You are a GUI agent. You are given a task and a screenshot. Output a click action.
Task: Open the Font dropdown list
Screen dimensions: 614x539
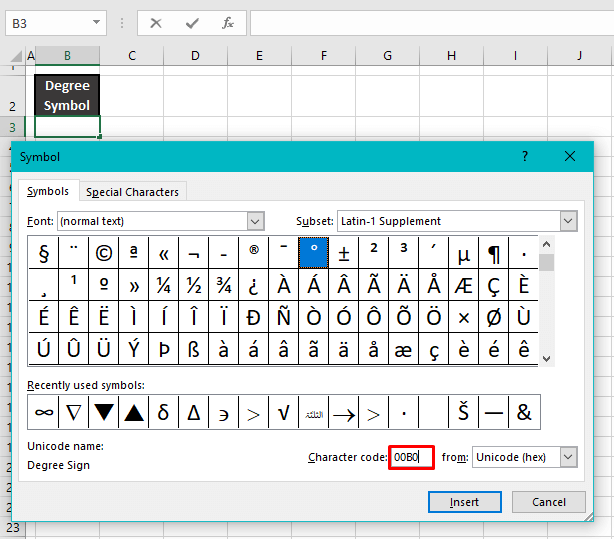[x=255, y=221]
